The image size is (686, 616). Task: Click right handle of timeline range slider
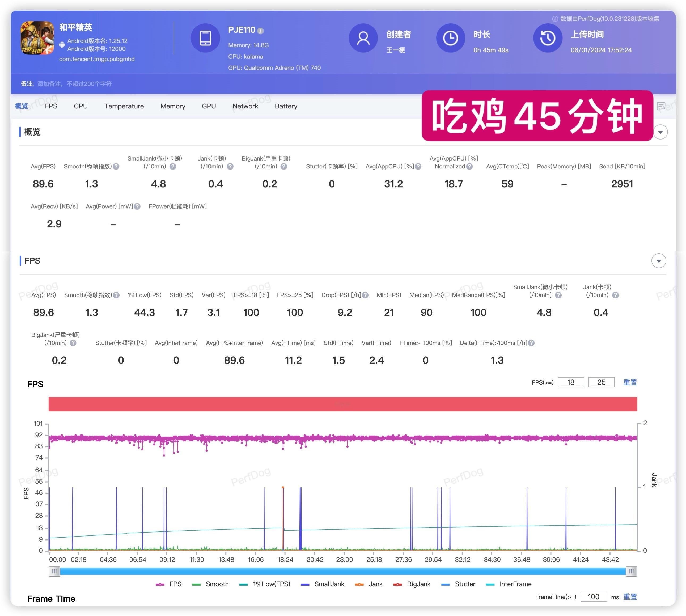point(631,572)
